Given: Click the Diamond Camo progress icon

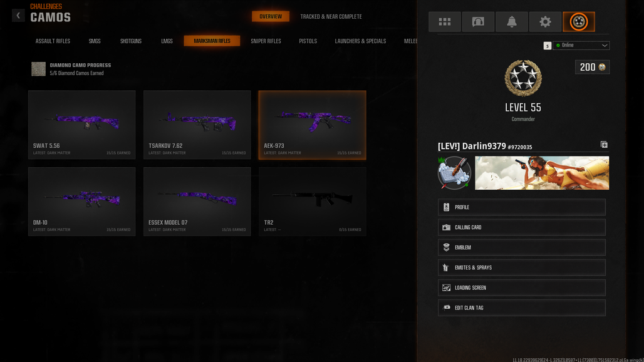Looking at the screenshot, I should 39,69.
